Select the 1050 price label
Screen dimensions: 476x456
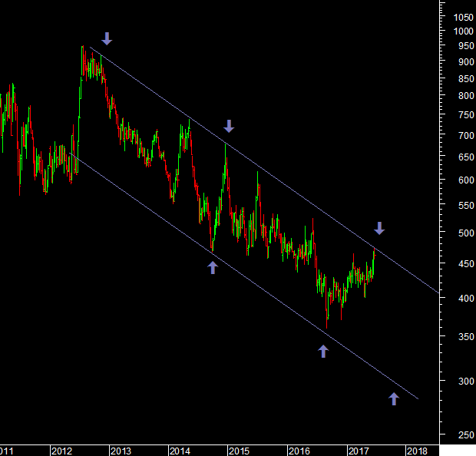463,18
